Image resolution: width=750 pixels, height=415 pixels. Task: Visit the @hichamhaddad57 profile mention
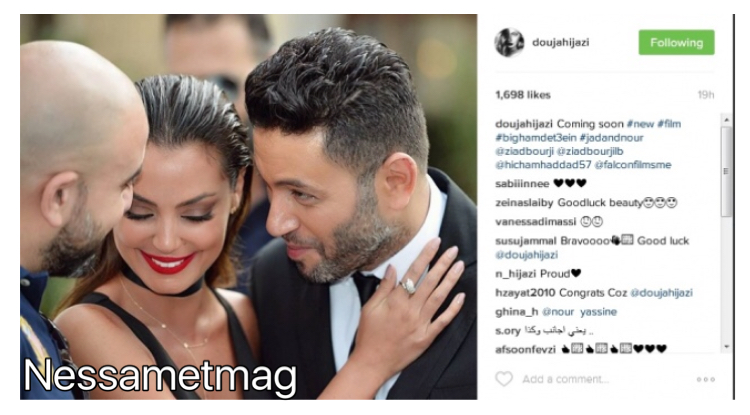[x=543, y=165]
